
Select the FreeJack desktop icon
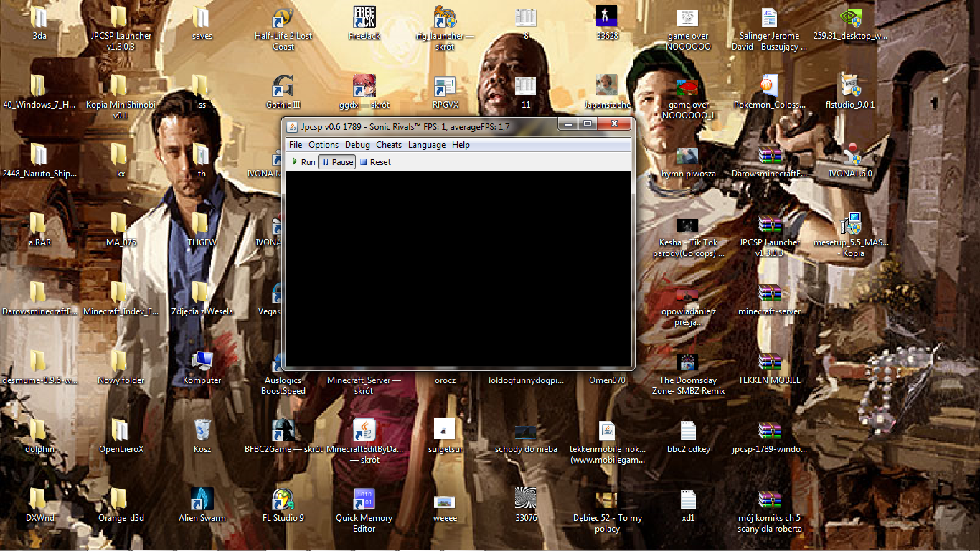pos(364,18)
